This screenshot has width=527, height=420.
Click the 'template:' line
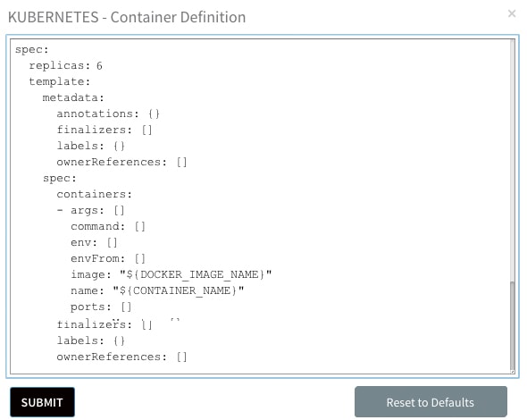[x=60, y=81]
